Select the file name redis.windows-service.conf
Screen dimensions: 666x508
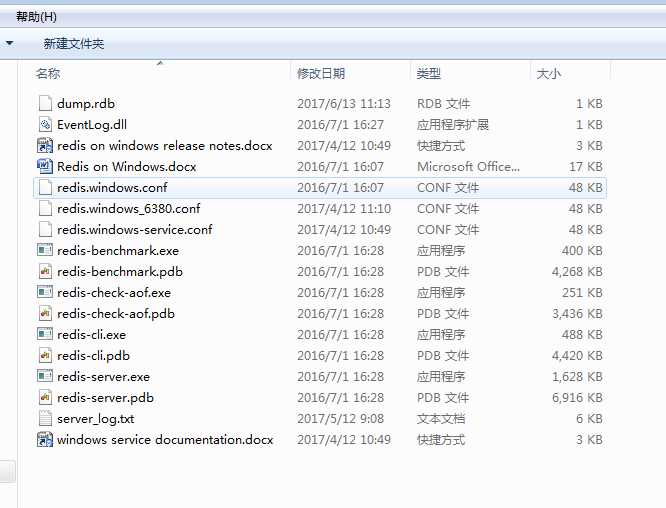click(135, 230)
